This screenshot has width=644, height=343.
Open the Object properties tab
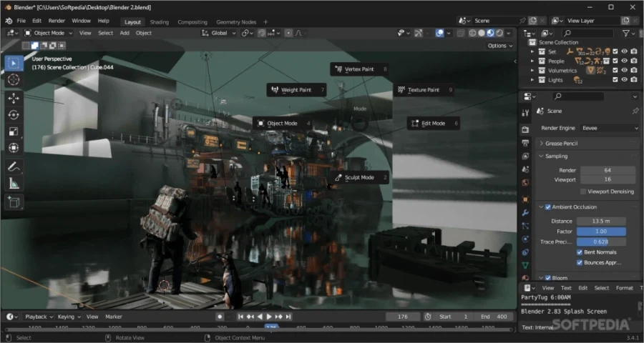525,199
